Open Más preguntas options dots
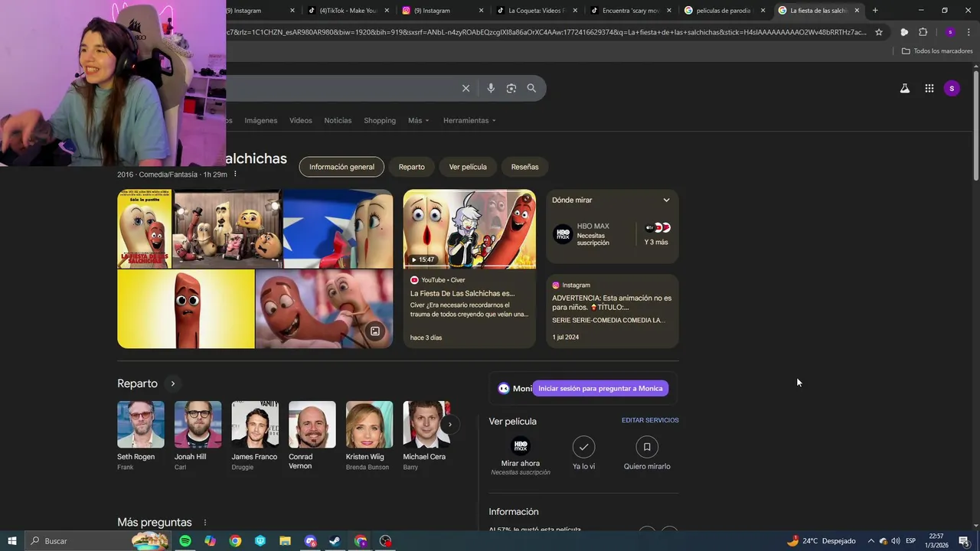 tap(204, 523)
